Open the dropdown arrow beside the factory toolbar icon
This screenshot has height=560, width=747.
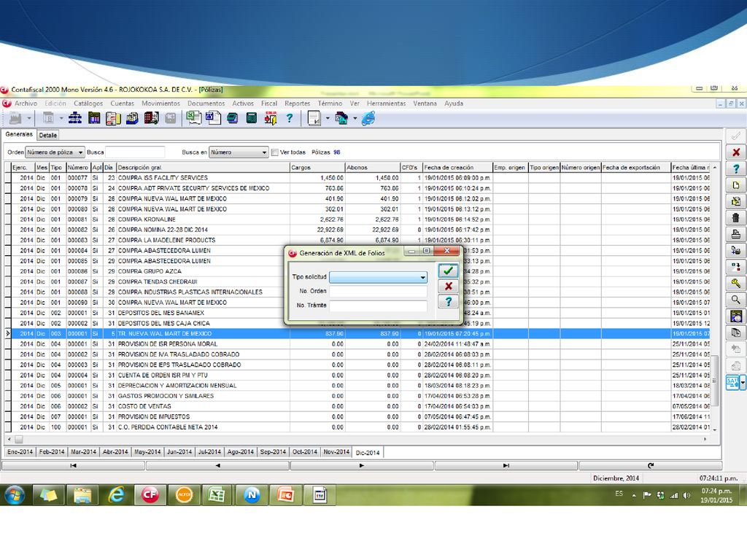tap(29, 118)
